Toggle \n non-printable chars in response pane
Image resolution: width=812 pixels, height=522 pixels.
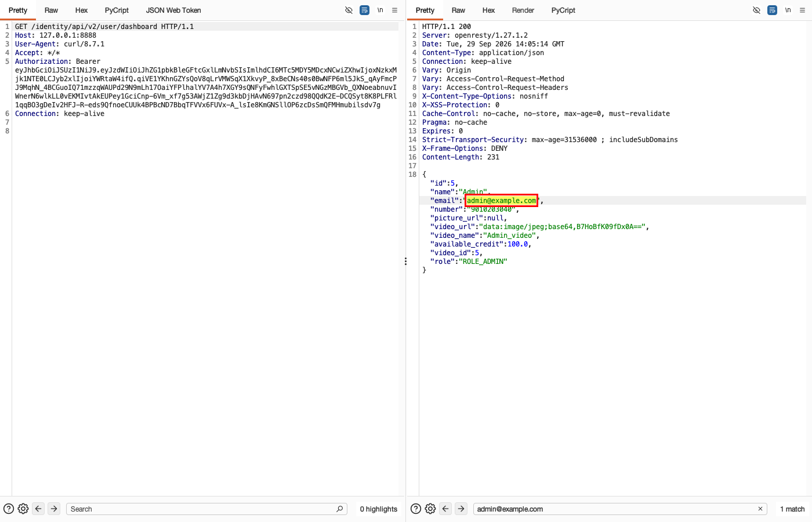pyautogui.click(x=788, y=10)
